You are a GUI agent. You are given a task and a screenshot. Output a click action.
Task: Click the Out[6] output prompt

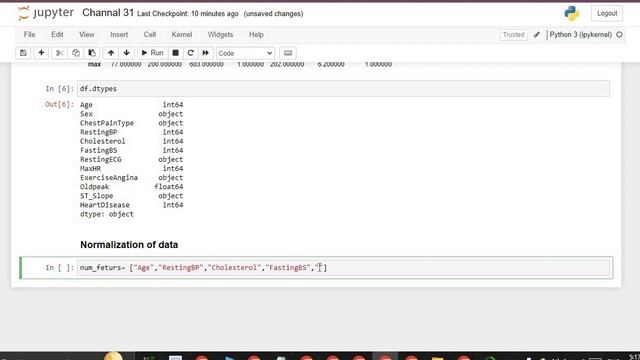click(59, 104)
